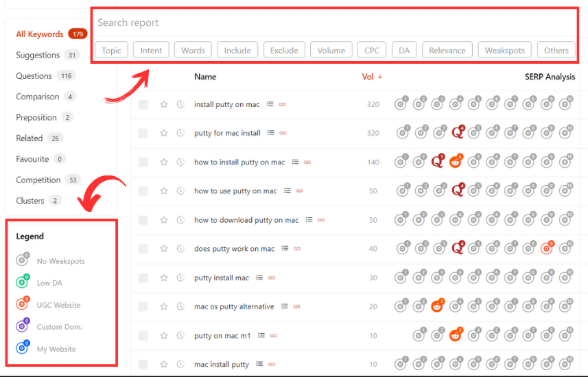This screenshot has width=588, height=377.
Task: Open history clock for 'how to use putty on mac'
Action: tap(180, 191)
